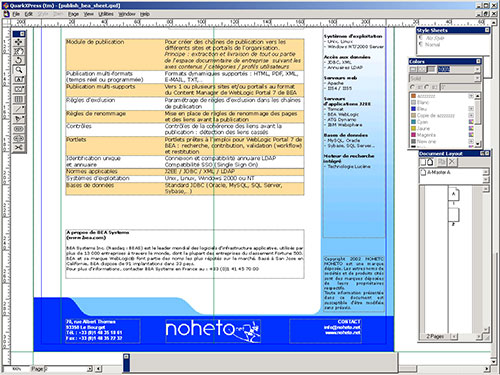This screenshot has height=375, width=500.
Task: Click the QuarkXPress document icon in menu bar
Action: (6, 14)
